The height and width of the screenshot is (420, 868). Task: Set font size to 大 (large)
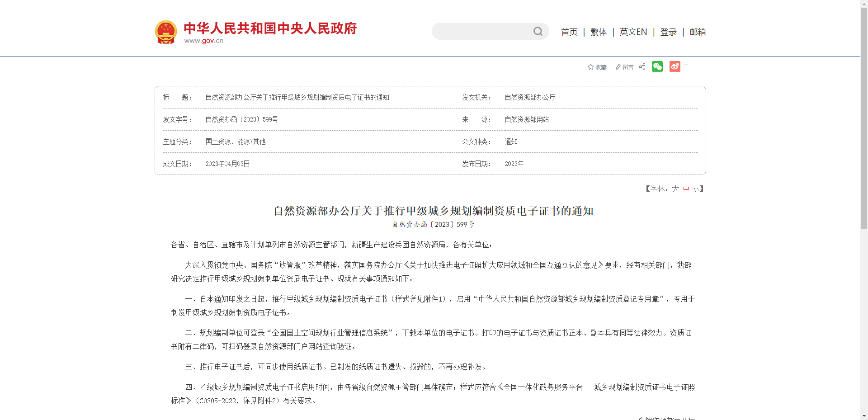[x=676, y=189]
